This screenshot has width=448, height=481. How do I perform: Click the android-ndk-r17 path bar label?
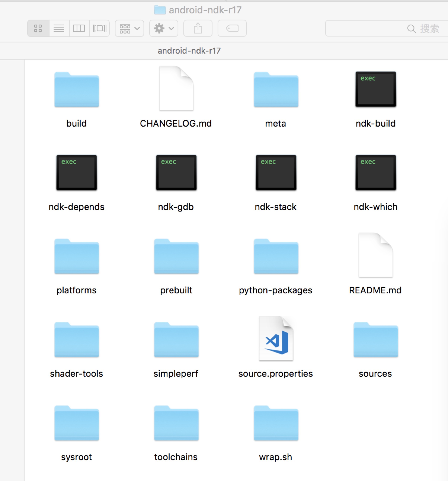coord(189,51)
